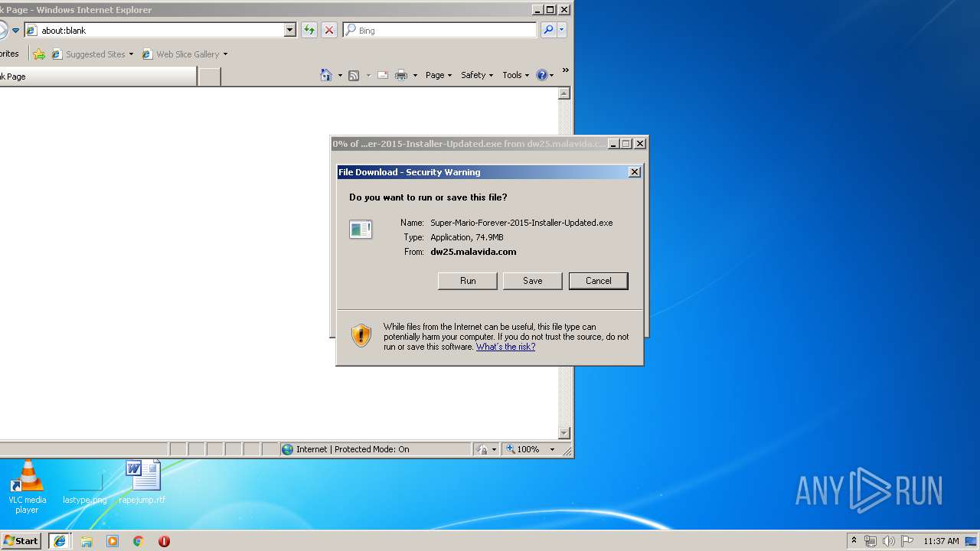
Task: Click the red Opera taskbar icon
Action: [164, 541]
